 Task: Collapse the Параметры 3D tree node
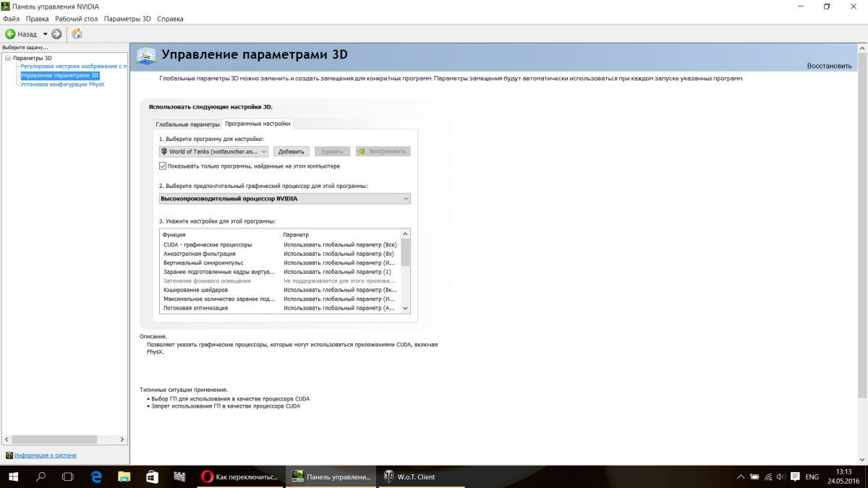coord(8,58)
